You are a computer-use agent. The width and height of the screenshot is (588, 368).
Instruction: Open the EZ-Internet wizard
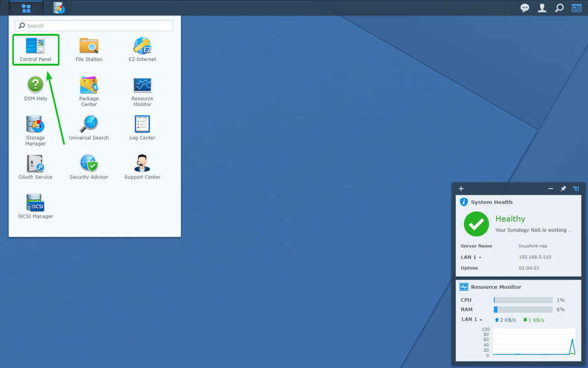click(x=142, y=49)
